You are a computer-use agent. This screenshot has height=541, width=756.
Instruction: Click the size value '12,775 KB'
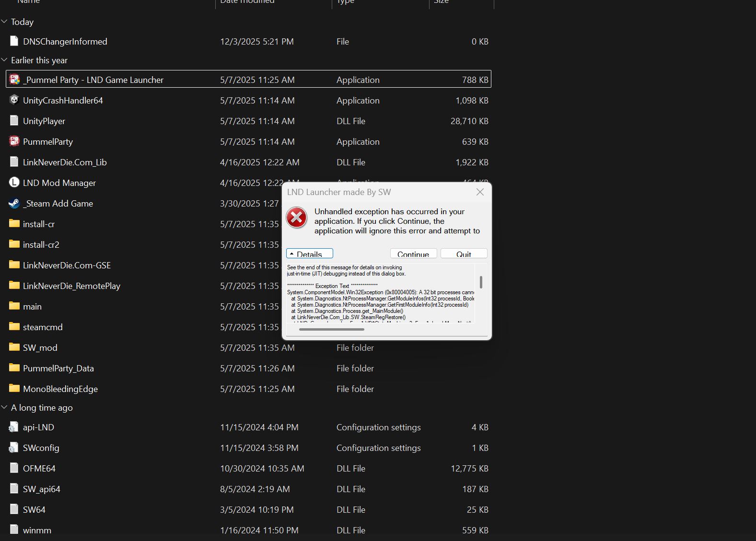469,468
